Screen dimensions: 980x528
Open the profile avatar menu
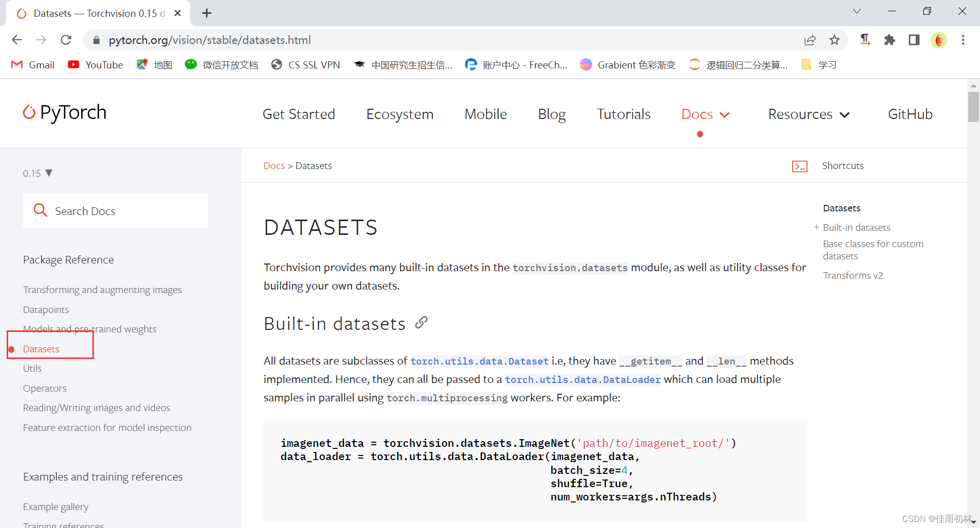click(939, 40)
